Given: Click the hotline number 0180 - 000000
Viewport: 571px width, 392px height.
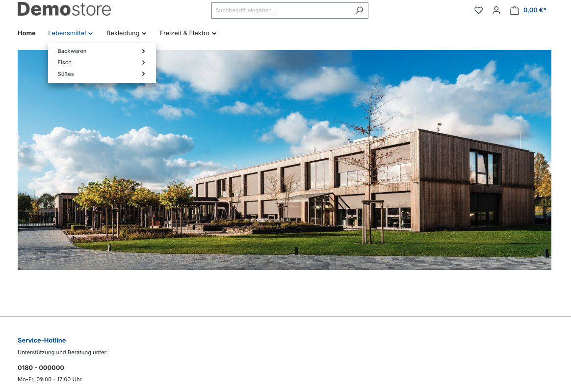Looking at the screenshot, I should pyautogui.click(x=41, y=367).
